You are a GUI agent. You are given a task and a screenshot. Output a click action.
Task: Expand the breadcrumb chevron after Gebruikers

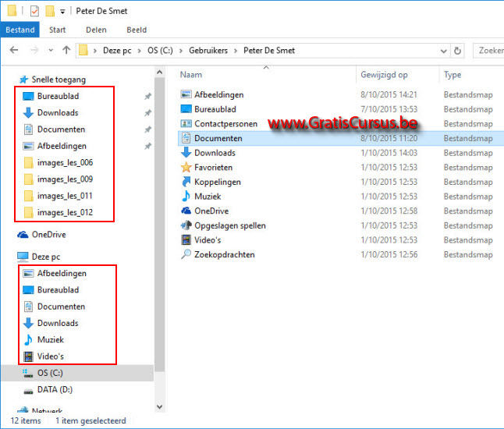tap(236, 51)
